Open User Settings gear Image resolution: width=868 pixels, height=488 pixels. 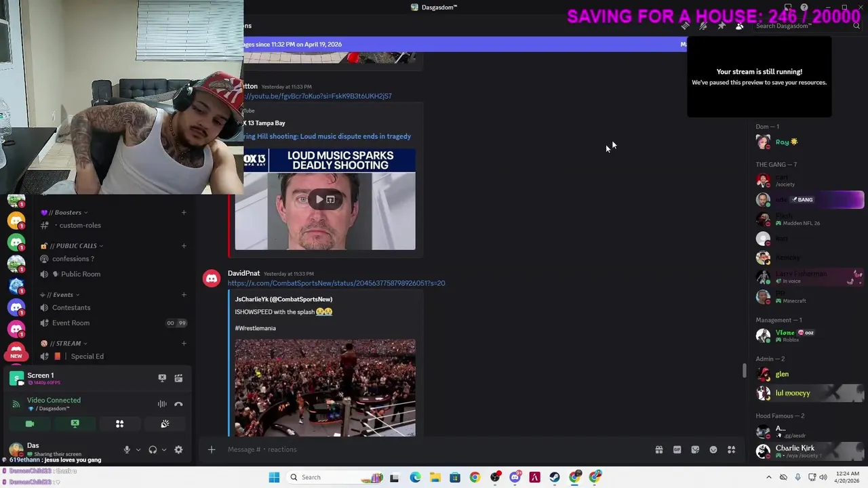(x=178, y=449)
